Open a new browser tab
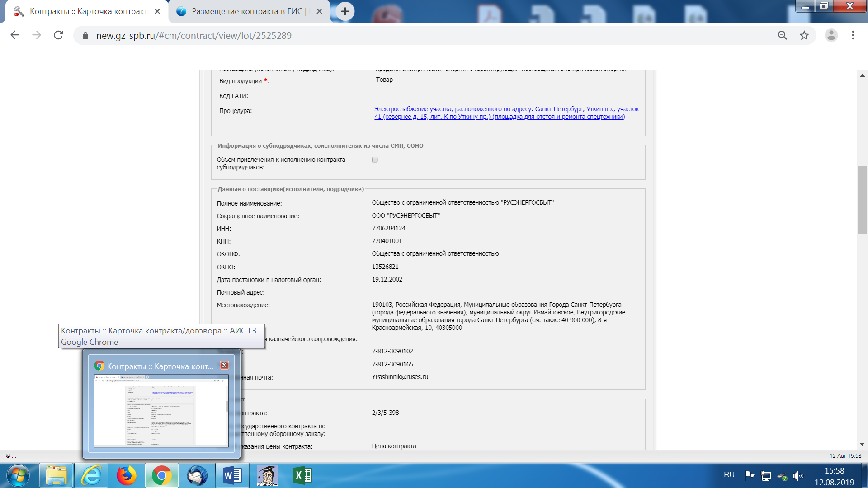Screen dimensions: 868x488 (x=345, y=11)
